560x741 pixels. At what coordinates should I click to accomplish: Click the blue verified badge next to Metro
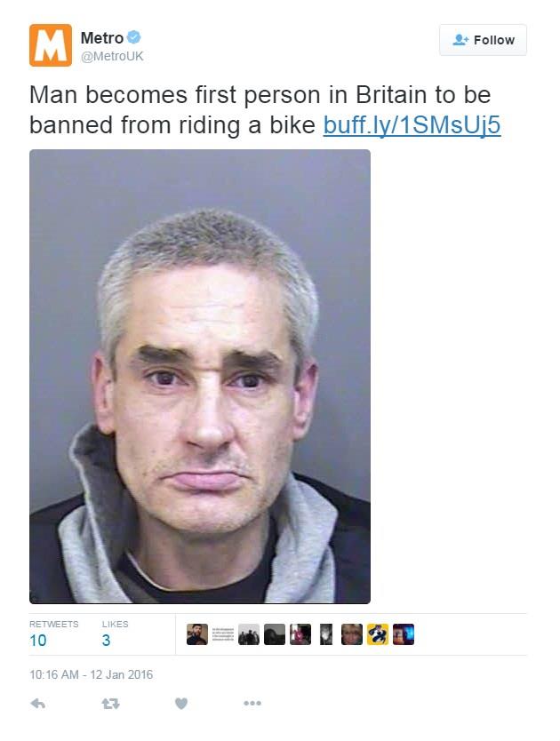point(134,36)
